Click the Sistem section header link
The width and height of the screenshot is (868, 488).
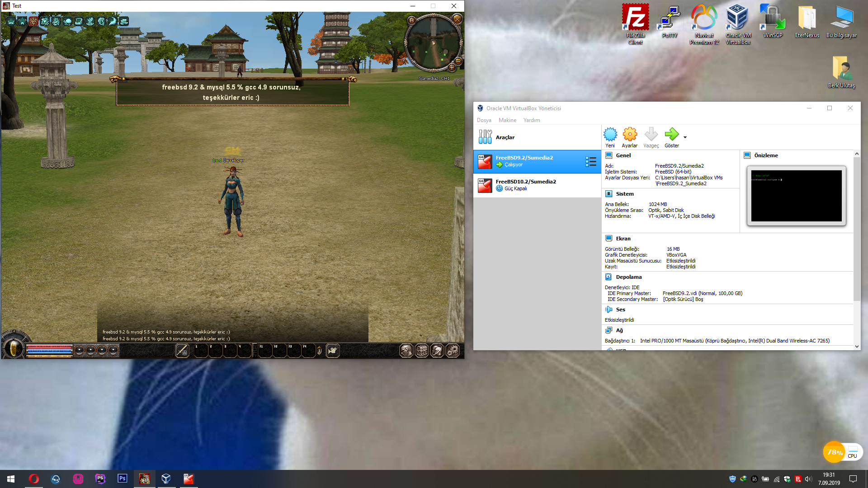point(625,194)
